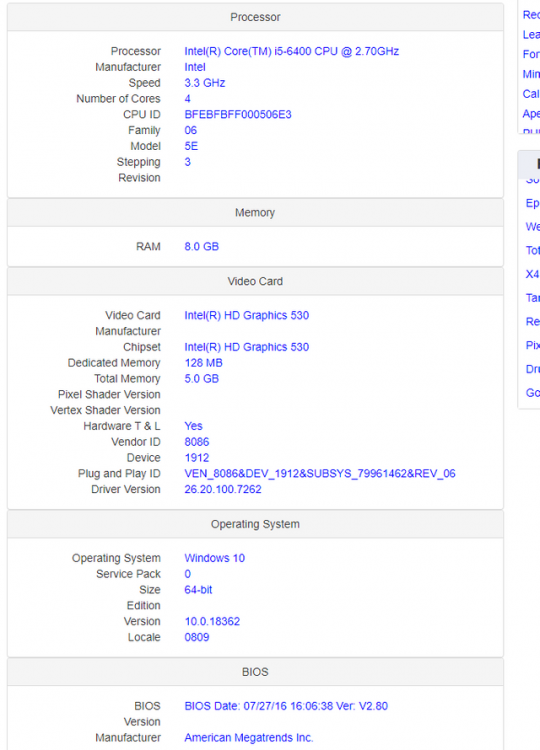This screenshot has width=540, height=750.
Task: Select the 64-bit size value
Action: tap(198, 589)
